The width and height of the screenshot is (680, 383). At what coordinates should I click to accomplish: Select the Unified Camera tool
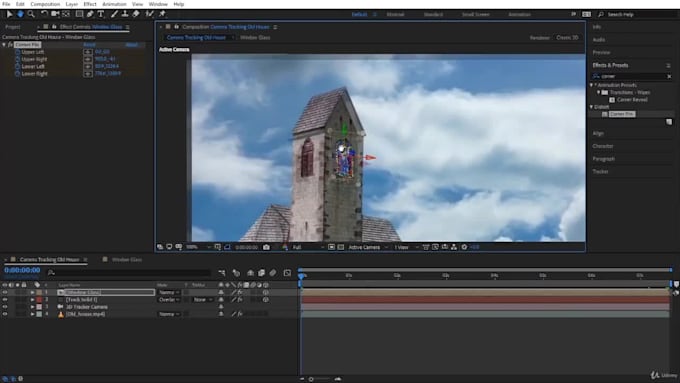pyautogui.click(x=55, y=14)
